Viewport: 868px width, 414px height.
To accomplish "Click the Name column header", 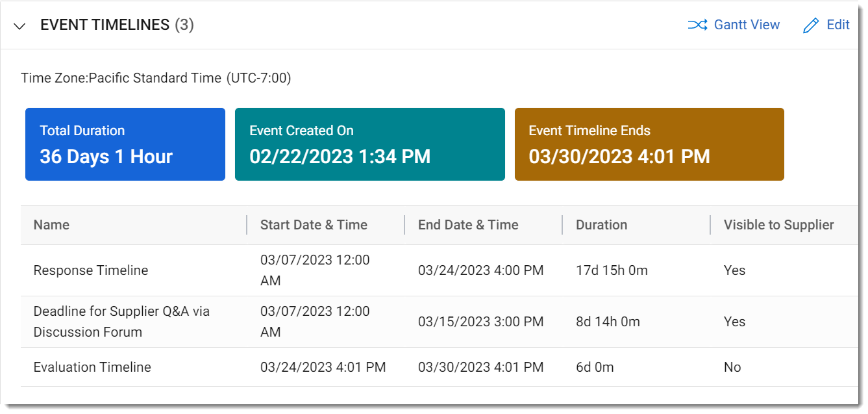I will pyautogui.click(x=51, y=225).
